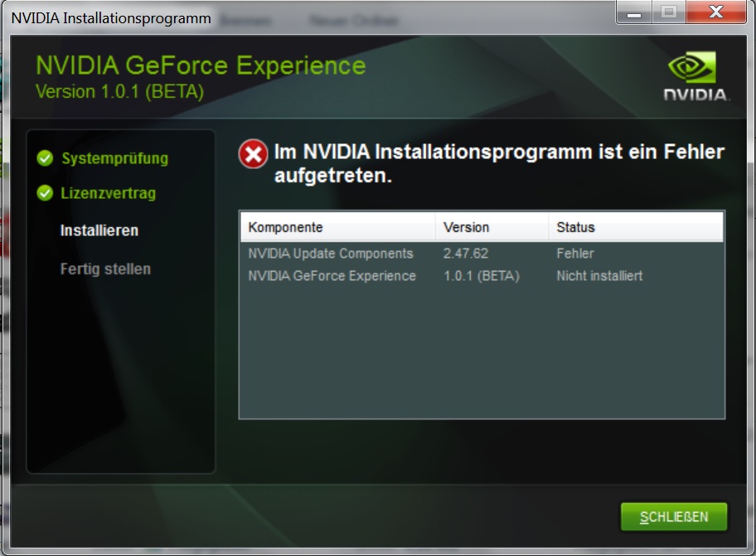The image size is (756, 556).
Task: Click the green checkmark beside Systemprüfung
Action: 46,158
